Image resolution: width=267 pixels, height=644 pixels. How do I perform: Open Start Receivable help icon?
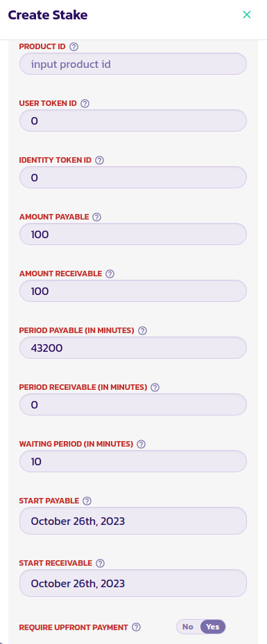coord(100,564)
